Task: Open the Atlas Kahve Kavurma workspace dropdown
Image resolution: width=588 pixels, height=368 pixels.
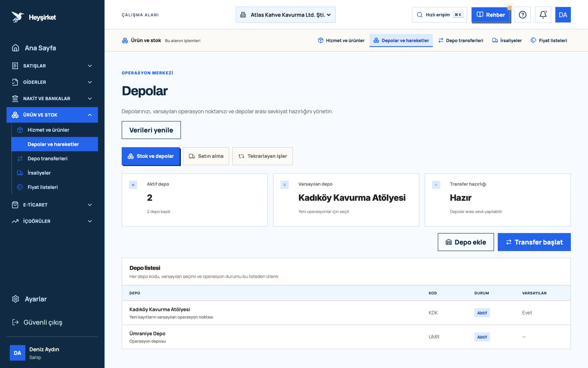Action: (286, 15)
